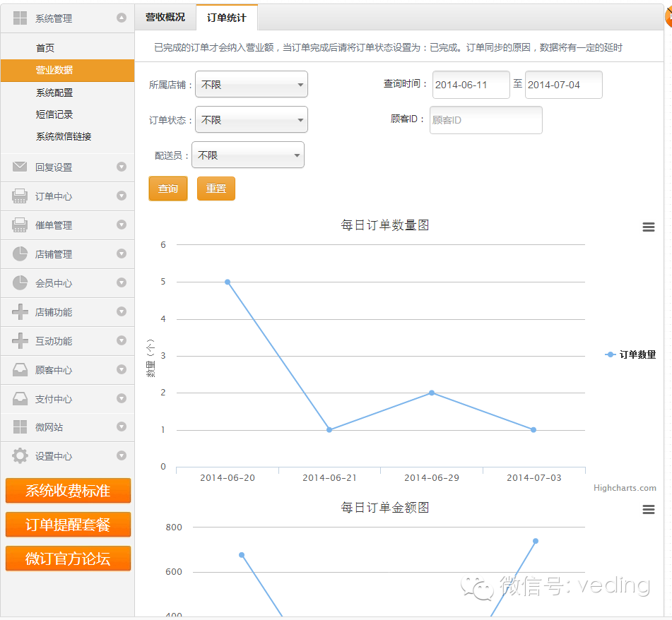Image resolution: width=672 pixels, height=620 pixels.
Task: Toggle the 订单数量 legend series
Action: pyautogui.click(x=630, y=354)
